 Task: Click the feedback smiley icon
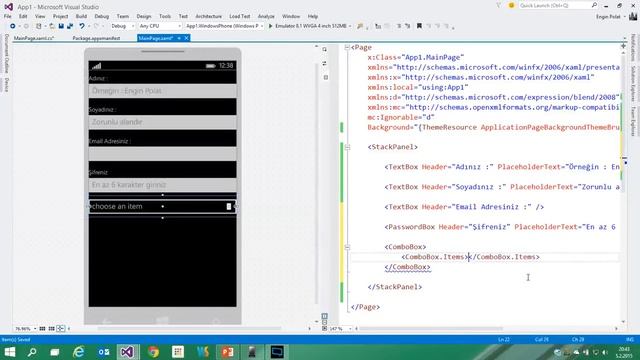[511, 6]
